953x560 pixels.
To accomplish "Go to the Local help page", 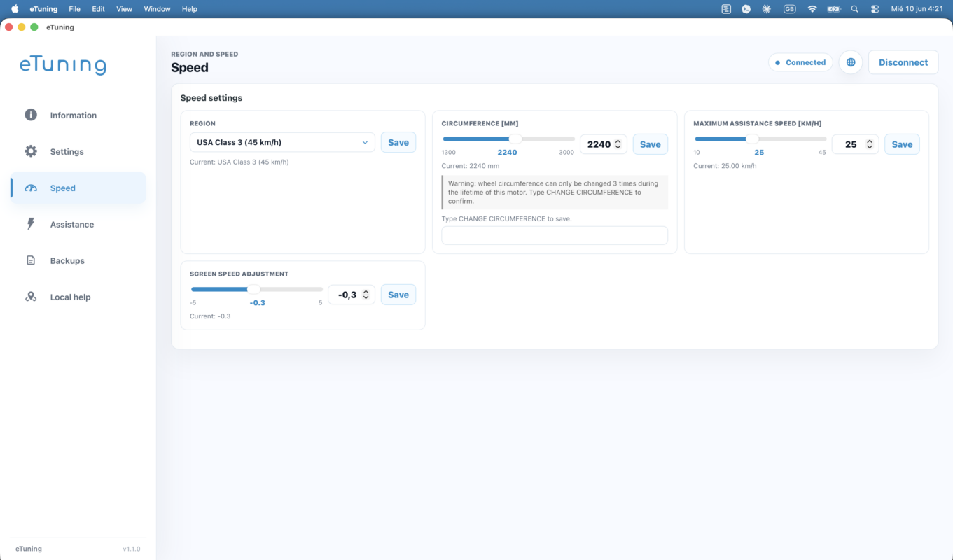I will coord(78,297).
